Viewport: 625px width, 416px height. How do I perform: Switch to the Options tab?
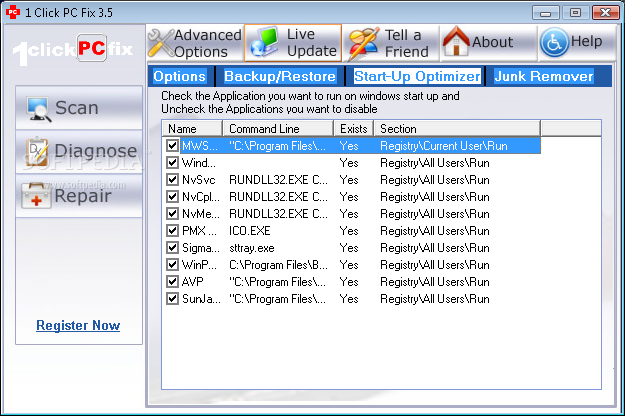[x=179, y=76]
